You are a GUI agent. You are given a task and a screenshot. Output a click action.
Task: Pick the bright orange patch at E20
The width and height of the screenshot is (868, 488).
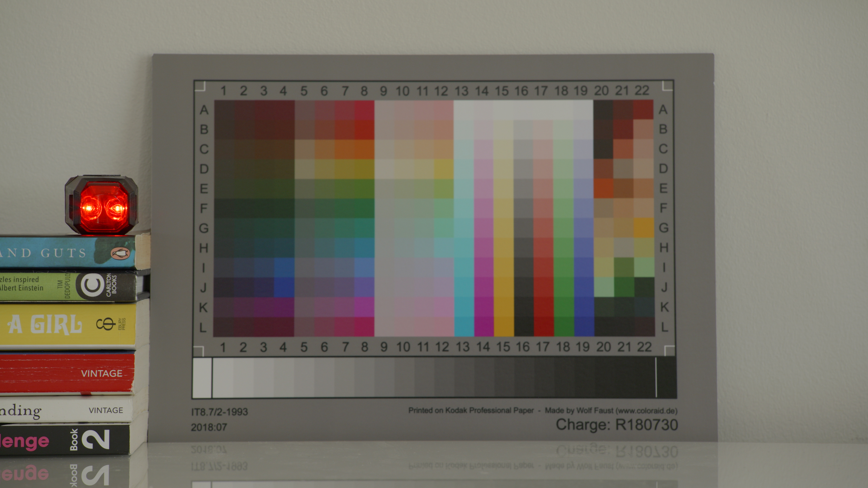point(604,188)
